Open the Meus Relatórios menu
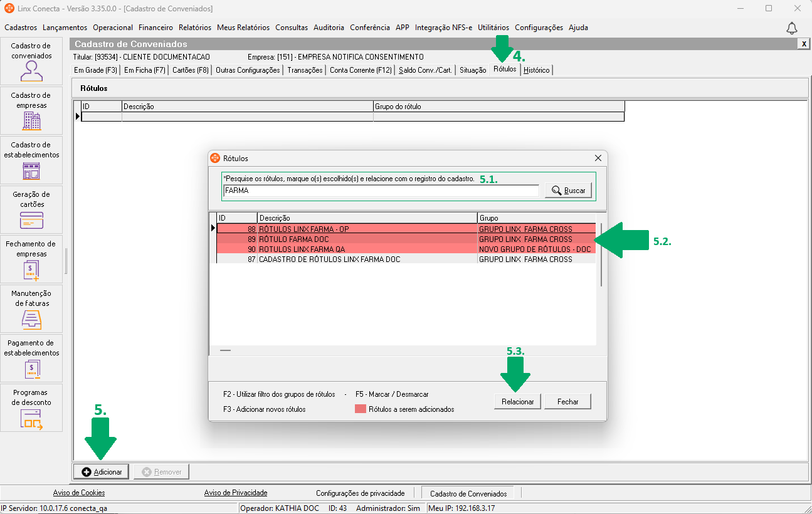812x514 pixels. 243,28
